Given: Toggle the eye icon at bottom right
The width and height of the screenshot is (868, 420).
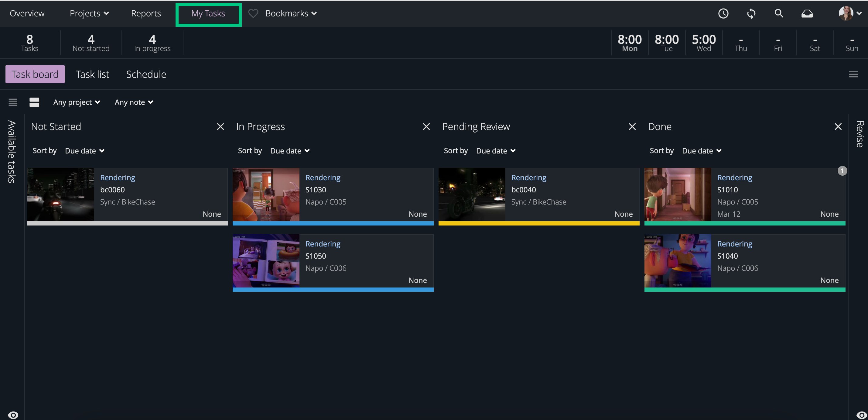Looking at the screenshot, I should 855,415.
